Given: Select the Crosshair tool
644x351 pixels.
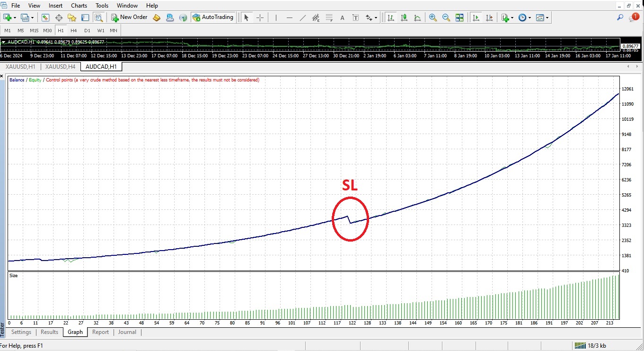Looking at the screenshot, I should 260,18.
